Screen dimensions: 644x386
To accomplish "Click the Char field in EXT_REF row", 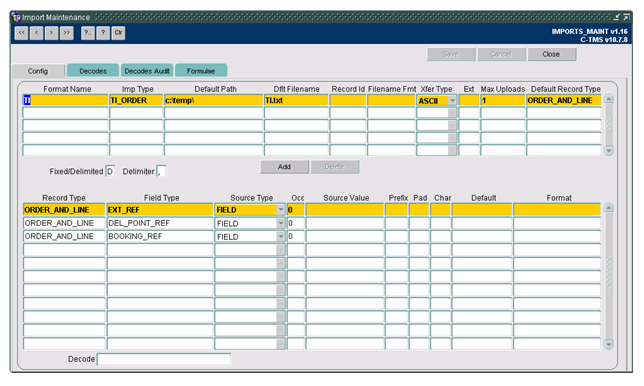I will pyautogui.click(x=440, y=210).
